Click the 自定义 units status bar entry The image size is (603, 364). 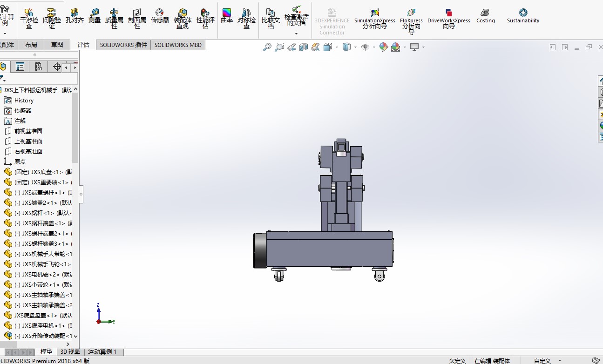tap(542, 361)
